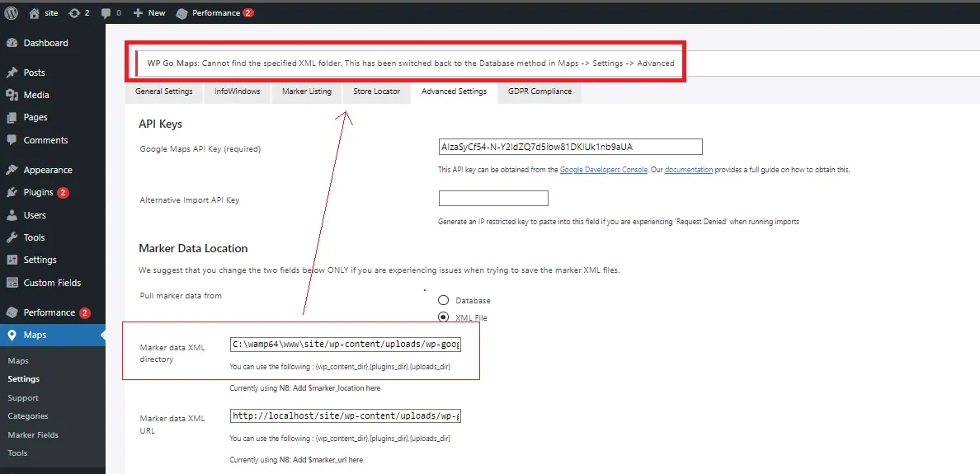Viewport: 980px width, 474px height.
Task: Click 'Currently using NB: Add $marker_location here' text
Action: [x=305, y=388]
